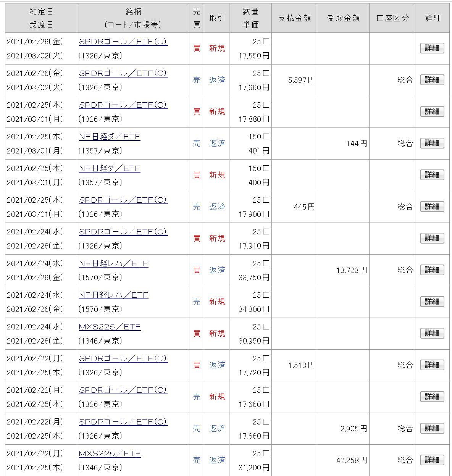Open details for SPDR Gold sell with 445円 payment
The width and height of the screenshot is (452, 476).
coord(432,207)
